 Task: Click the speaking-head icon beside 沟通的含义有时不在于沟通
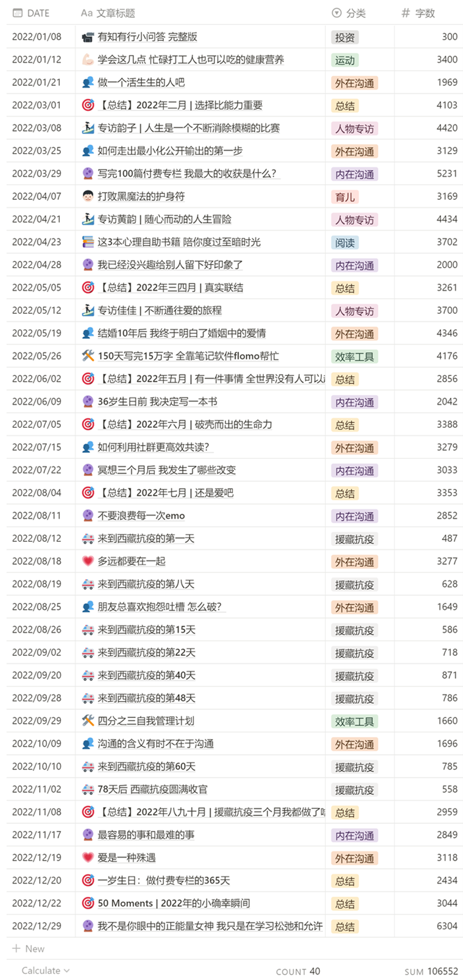click(x=88, y=744)
